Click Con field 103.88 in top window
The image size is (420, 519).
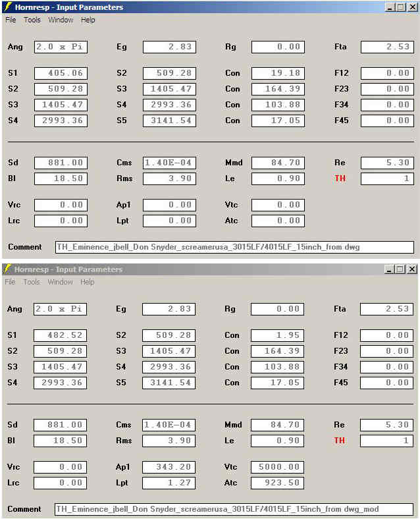click(x=278, y=105)
